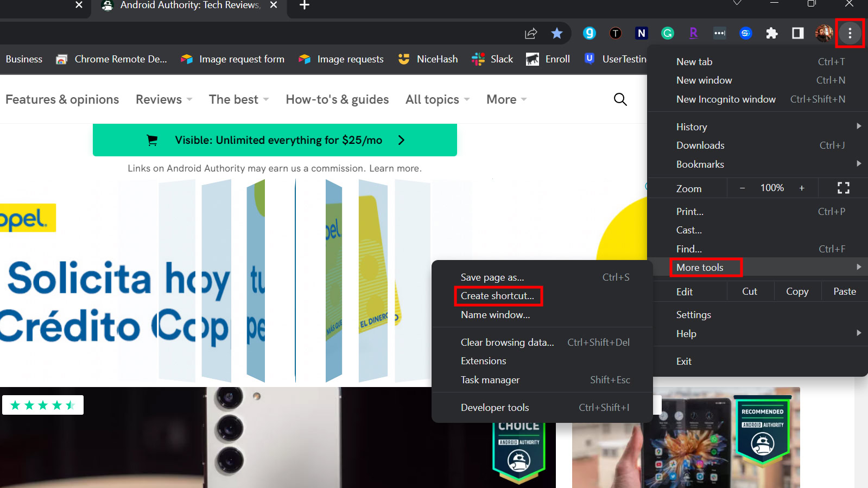Open Features & opinions link

pyautogui.click(x=62, y=99)
